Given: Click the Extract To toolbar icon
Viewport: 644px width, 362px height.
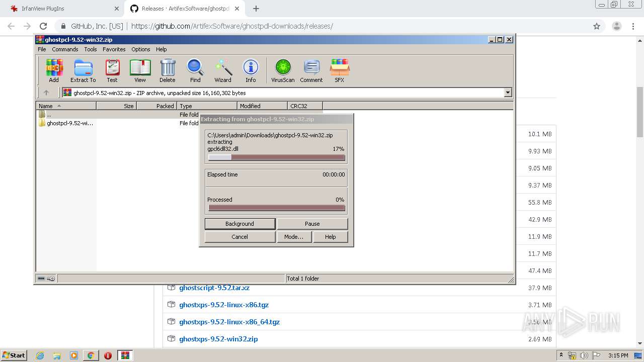Looking at the screenshot, I should pos(83,70).
